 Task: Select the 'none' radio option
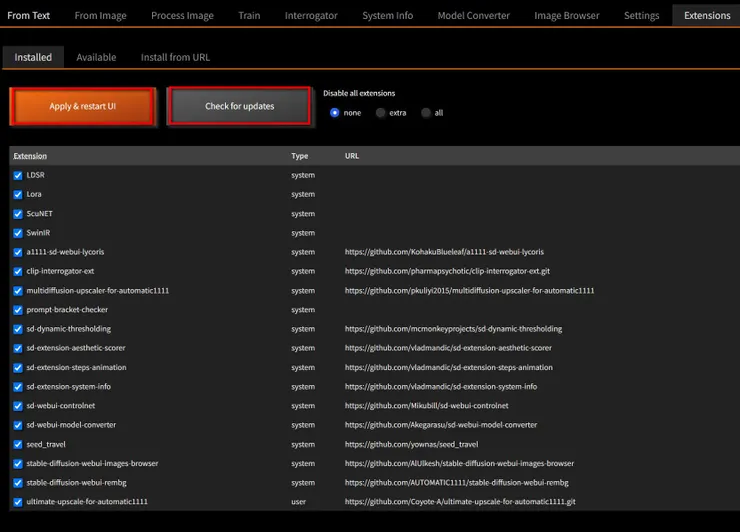click(x=335, y=113)
